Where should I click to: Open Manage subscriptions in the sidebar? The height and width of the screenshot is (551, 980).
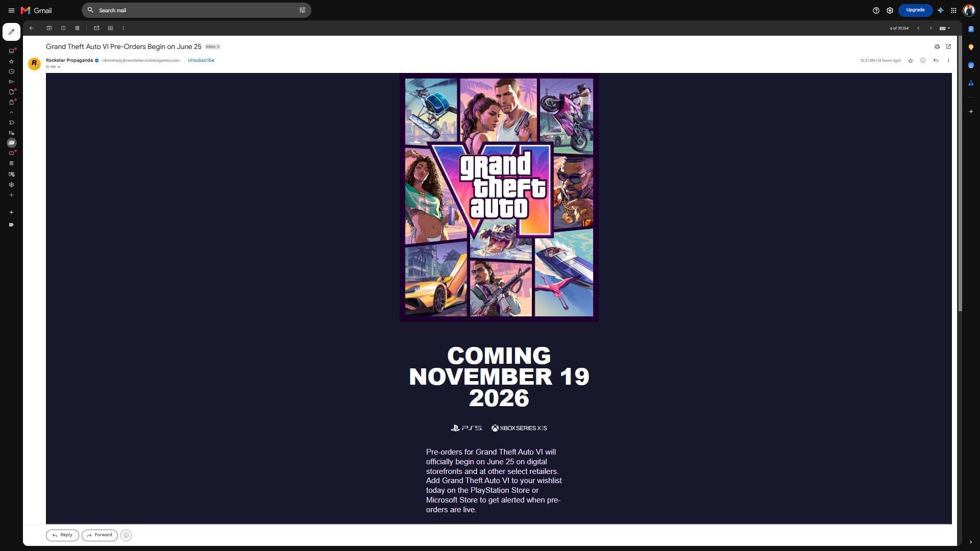point(11,174)
